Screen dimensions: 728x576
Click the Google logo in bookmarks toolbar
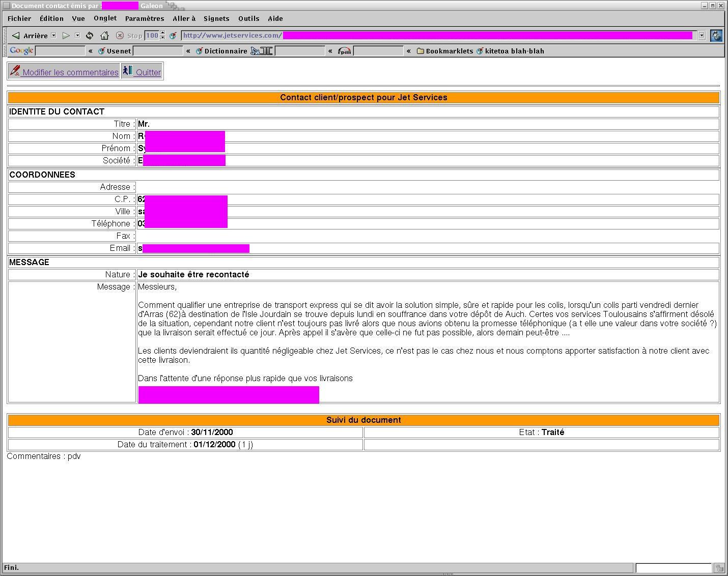21,51
